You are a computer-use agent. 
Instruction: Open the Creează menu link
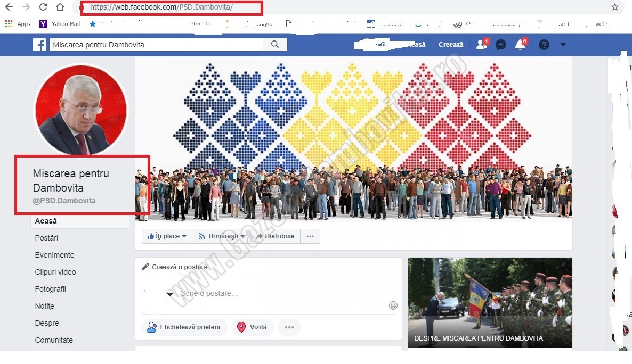click(451, 45)
